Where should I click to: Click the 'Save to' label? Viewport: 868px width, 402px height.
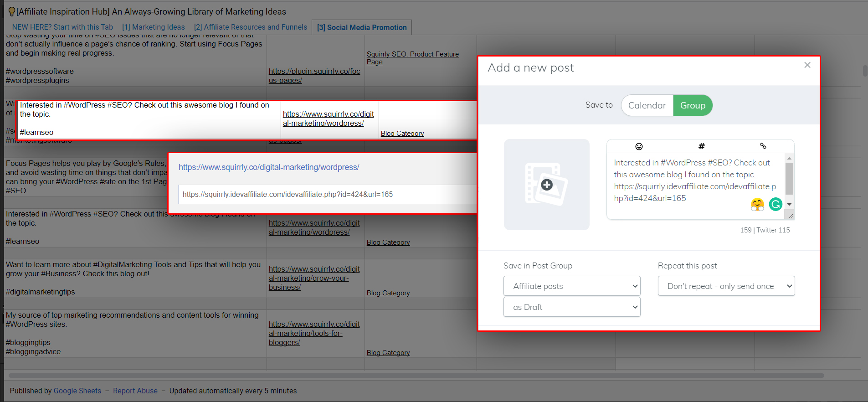(599, 105)
